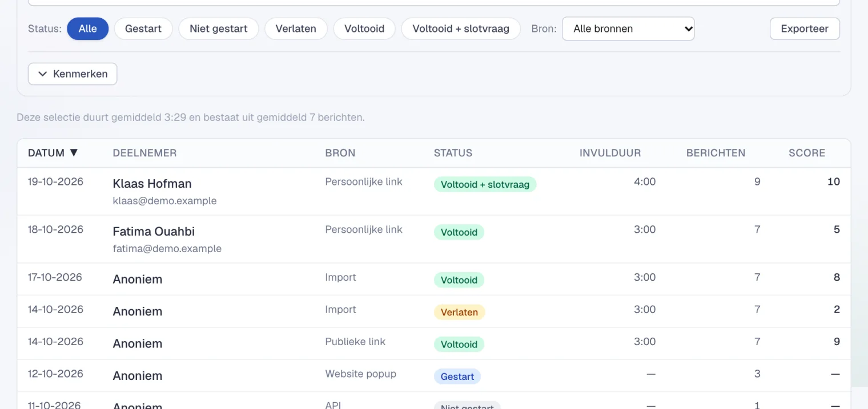The height and width of the screenshot is (409, 868).
Task: Open participant Fatima Ouahbi
Action: click(154, 232)
